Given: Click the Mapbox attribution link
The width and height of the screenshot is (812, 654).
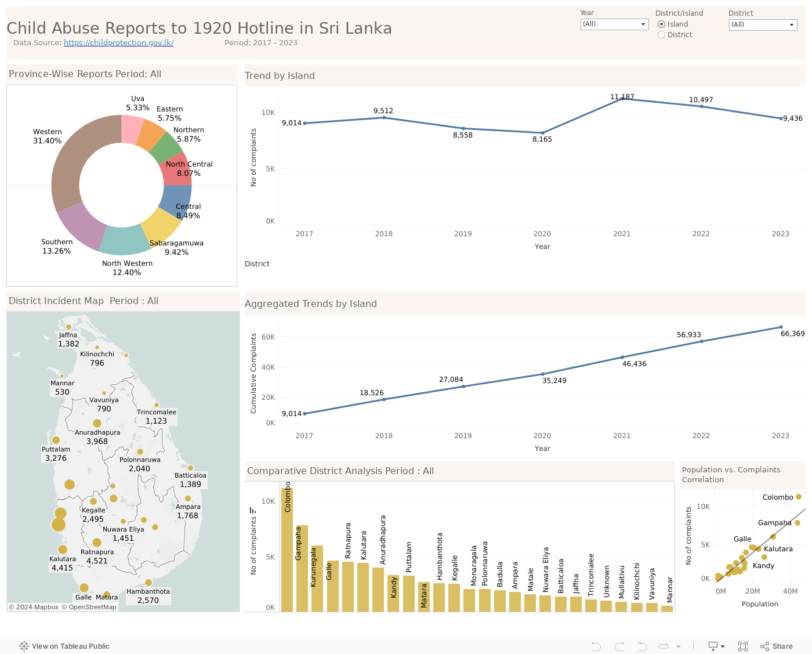Looking at the screenshot, I should [34, 607].
